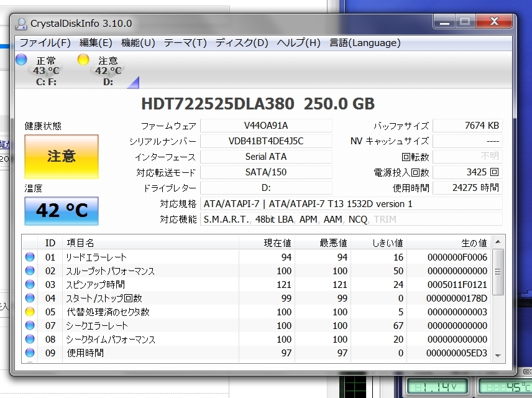Select the blue status orb for drive C: F:
This screenshot has height=398, width=532.
pyautogui.click(x=21, y=60)
